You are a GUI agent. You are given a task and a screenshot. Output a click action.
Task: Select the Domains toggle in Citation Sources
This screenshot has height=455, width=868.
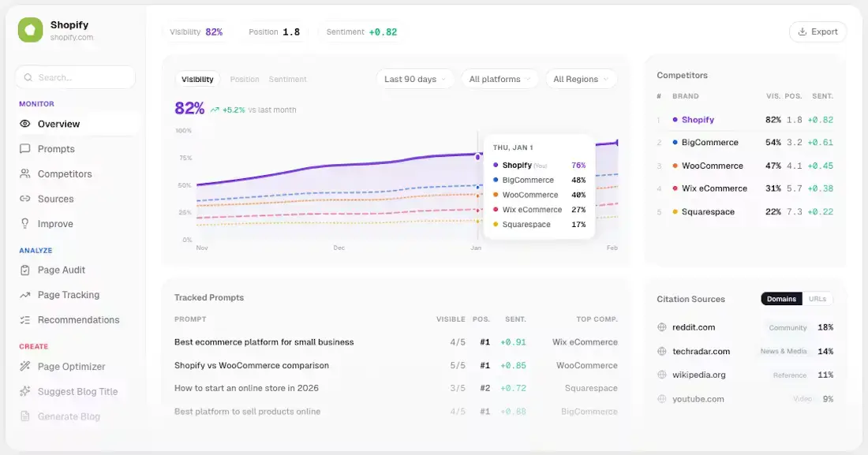click(781, 299)
